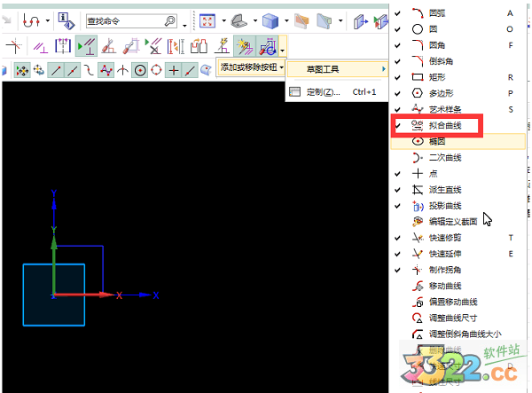Click the Make Symmetric constraint icon
Screen dimensions: 532x393
[x=63, y=46]
